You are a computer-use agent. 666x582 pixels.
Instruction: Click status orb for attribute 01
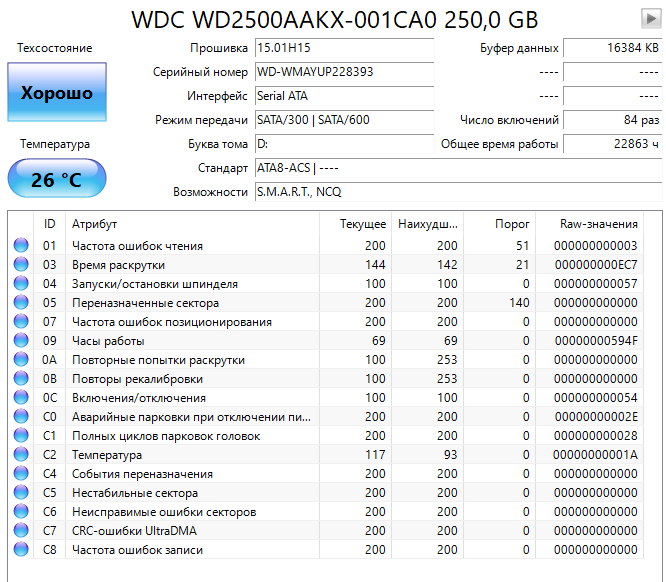21,245
